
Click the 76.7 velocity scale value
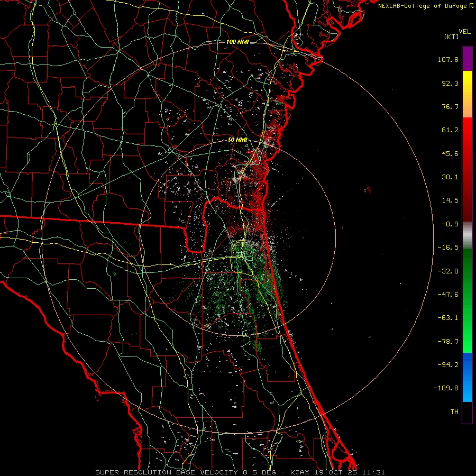(x=450, y=106)
